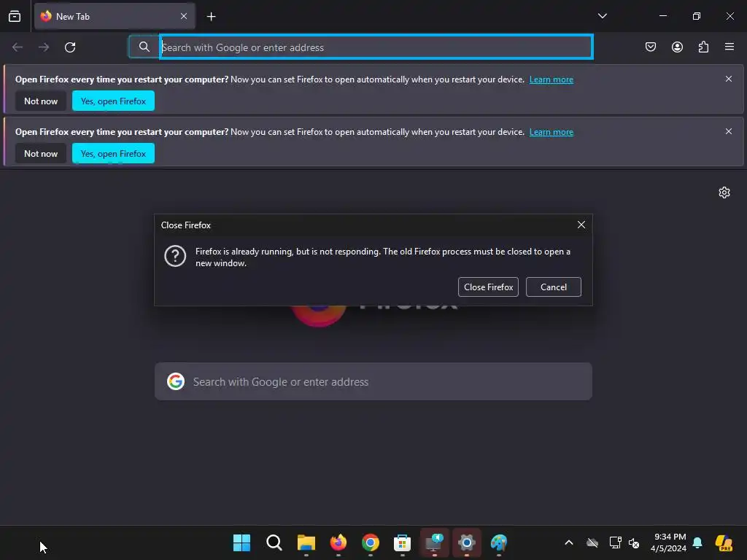The height and width of the screenshot is (560, 747).
Task: Click the OneDrive cloud tray icon
Action: pos(592,542)
